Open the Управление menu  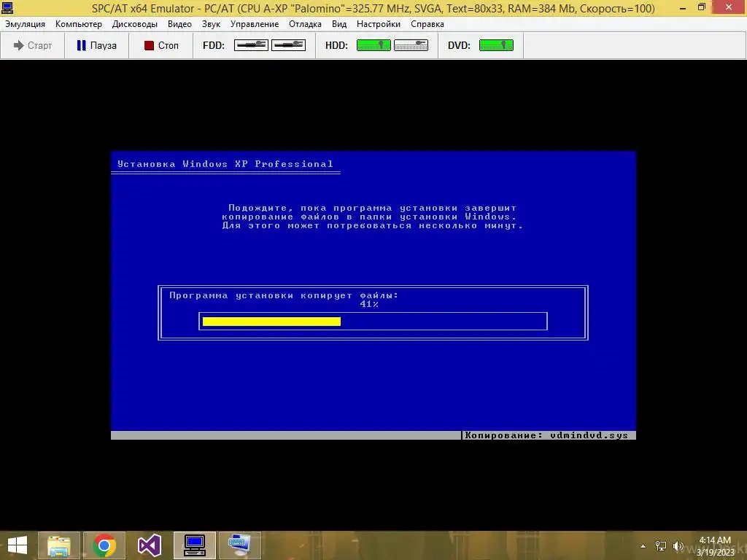click(255, 24)
